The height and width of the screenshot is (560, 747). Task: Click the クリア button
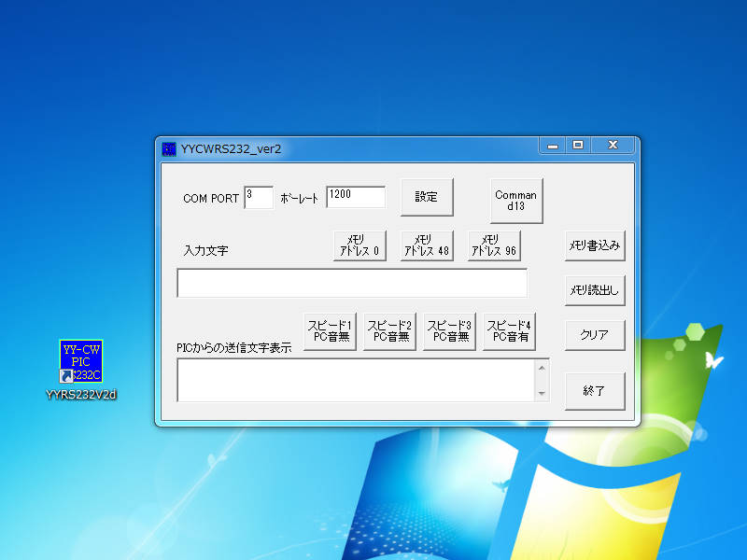pos(595,335)
